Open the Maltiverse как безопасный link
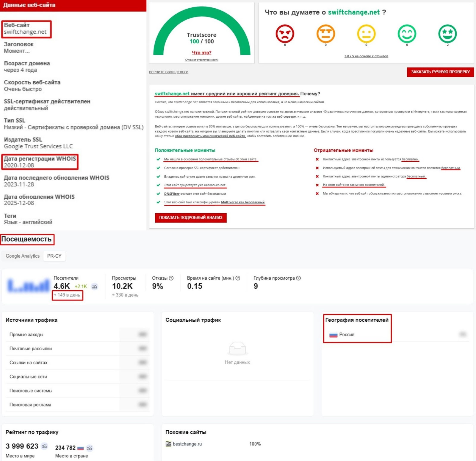The height and width of the screenshot is (461, 476). point(243,202)
